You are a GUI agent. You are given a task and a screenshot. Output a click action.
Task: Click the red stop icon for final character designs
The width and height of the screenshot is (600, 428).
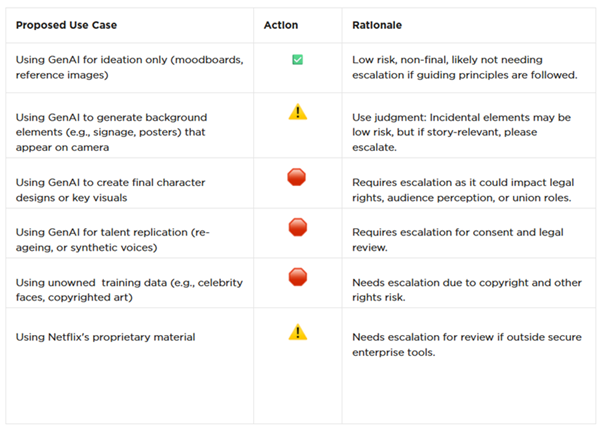point(297,177)
